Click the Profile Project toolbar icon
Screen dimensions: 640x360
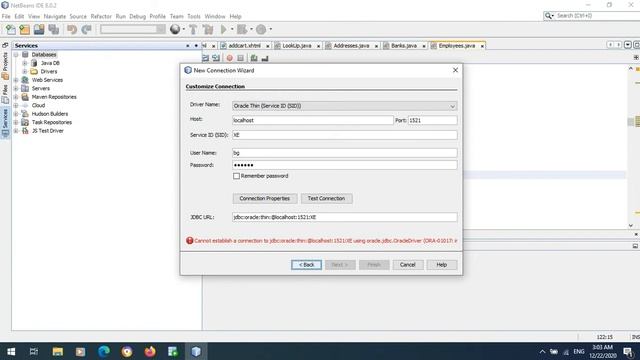(x=261, y=29)
